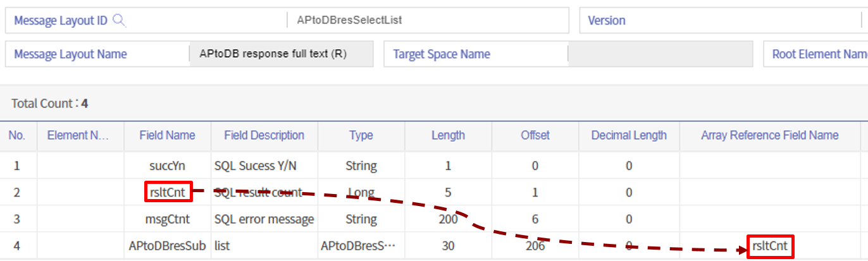Click the Decimal Length column header

(629, 135)
